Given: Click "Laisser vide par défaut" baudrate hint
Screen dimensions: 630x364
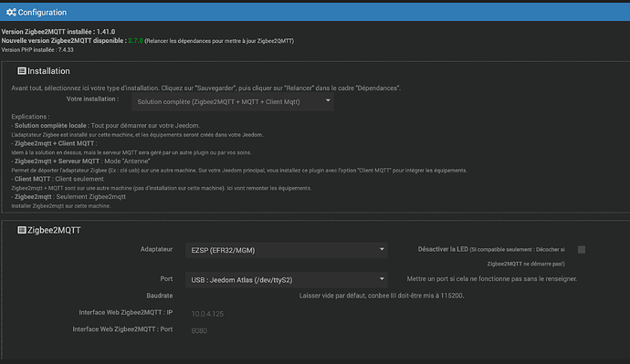Looking at the screenshot, I should (x=382, y=296).
